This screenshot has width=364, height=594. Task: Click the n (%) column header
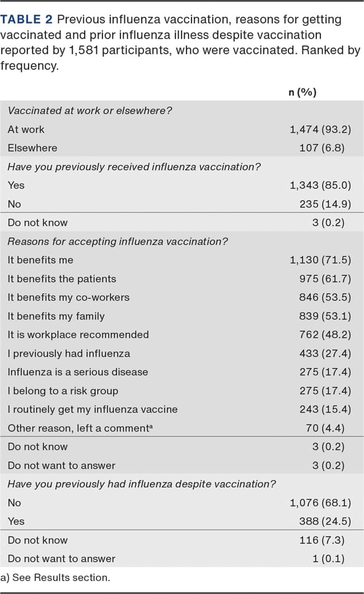(x=302, y=92)
